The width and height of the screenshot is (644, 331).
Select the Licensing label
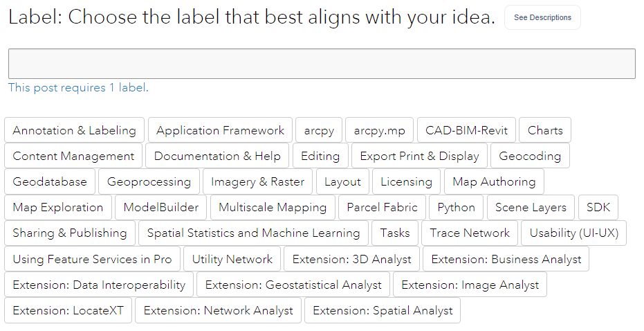pyautogui.click(x=406, y=181)
